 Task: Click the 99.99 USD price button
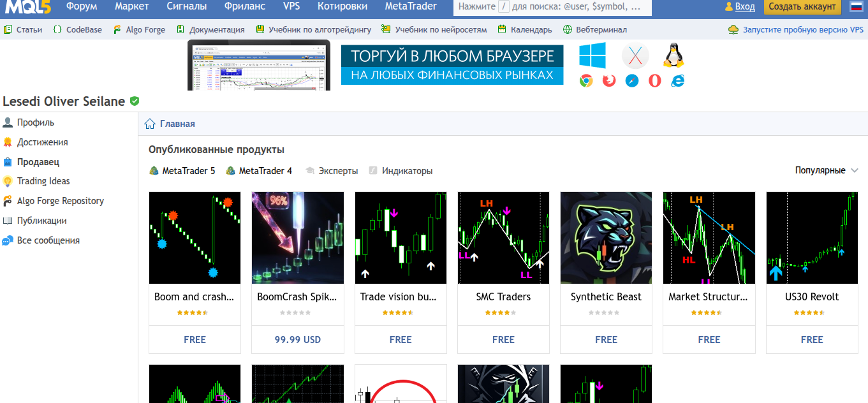coord(298,340)
